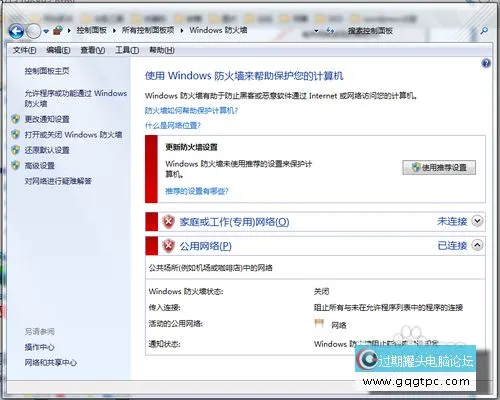
Task: Open 推荐的设置有哪些? link
Action: [197, 191]
